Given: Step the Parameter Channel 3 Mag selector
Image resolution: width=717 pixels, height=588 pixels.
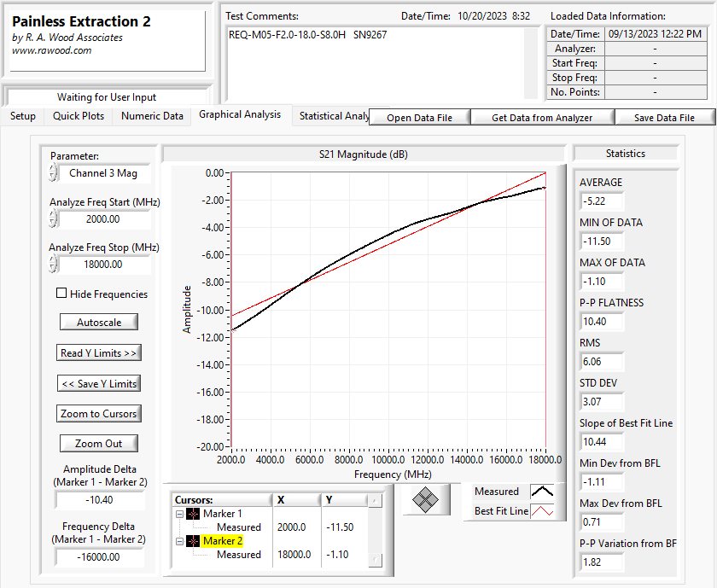Looking at the screenshot, I should coord(53,173).
